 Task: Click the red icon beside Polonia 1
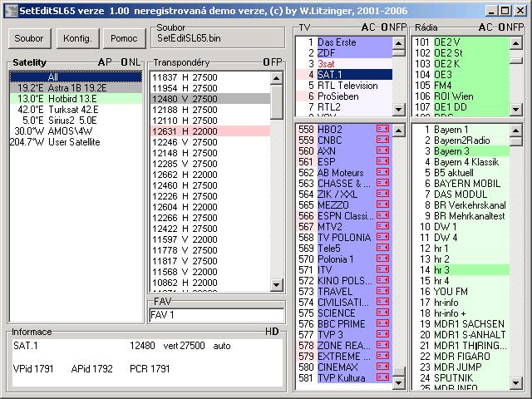(382, 259)
